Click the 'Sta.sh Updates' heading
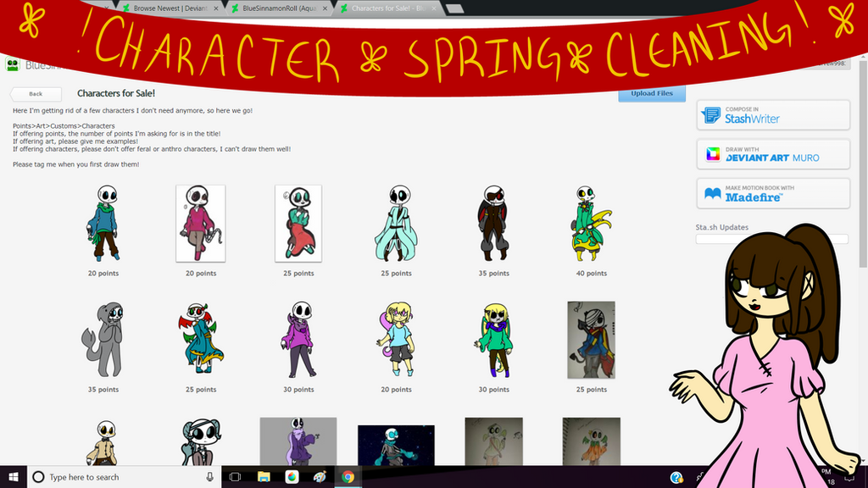Viewport: 868px width, 488px height. pyautogui.click(x=722, y=227)
